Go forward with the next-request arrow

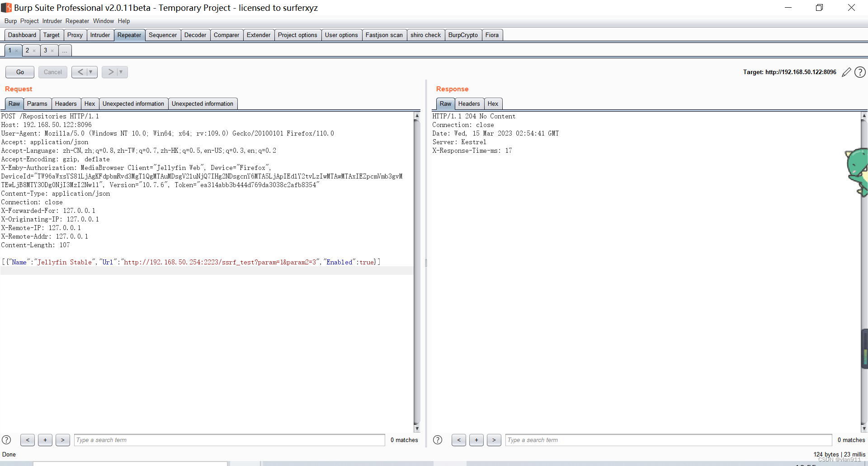pyautogui.click(x=110, y=72)
